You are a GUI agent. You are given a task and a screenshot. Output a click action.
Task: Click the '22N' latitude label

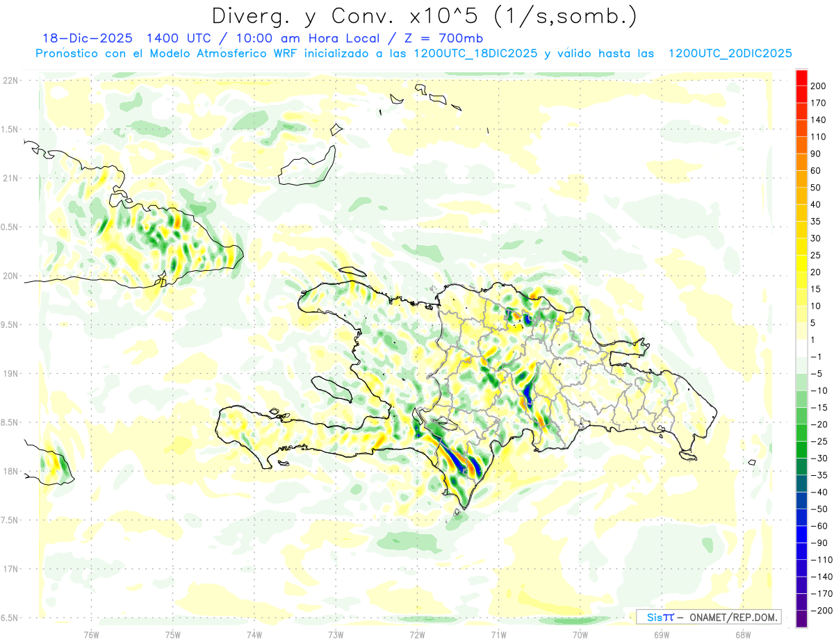click(10, 81)
